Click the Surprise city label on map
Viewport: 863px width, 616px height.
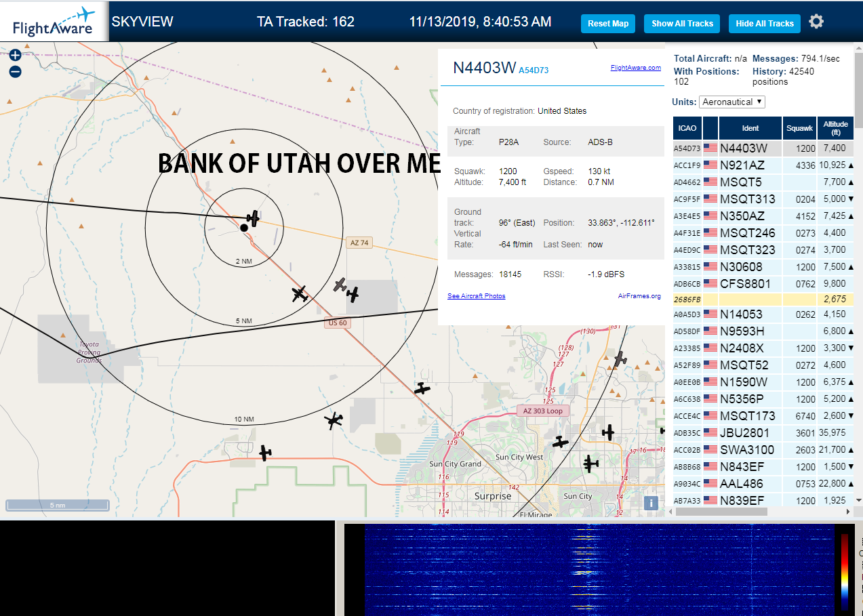click(x=493, y=496)
